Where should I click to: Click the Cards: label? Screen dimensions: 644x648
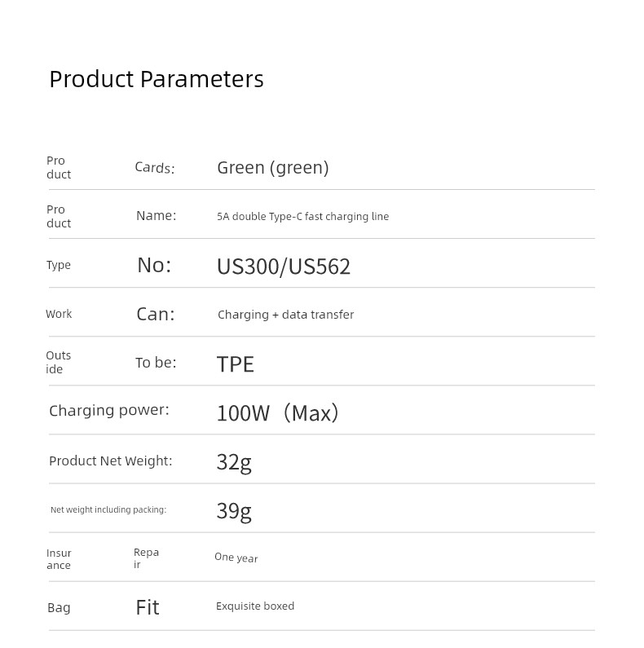click(x=154, y=168)
